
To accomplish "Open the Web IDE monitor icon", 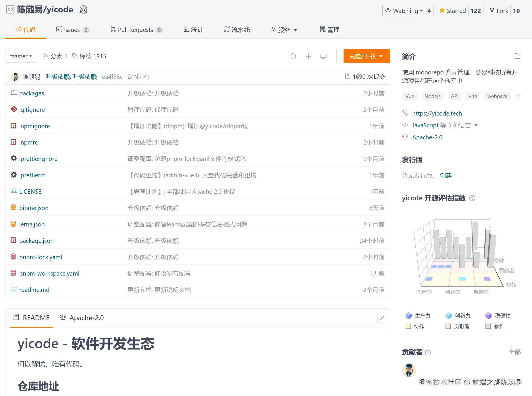I will click(323, 56).
